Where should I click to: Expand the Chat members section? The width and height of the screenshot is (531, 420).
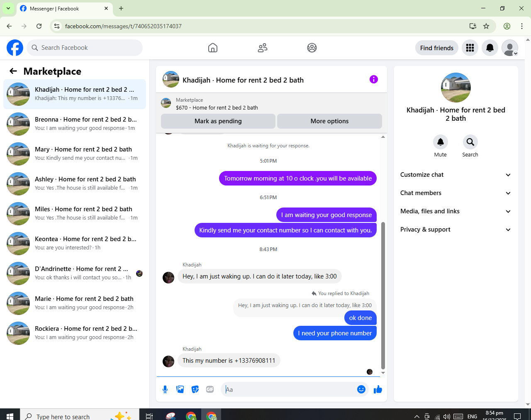[x=455, y=193]
